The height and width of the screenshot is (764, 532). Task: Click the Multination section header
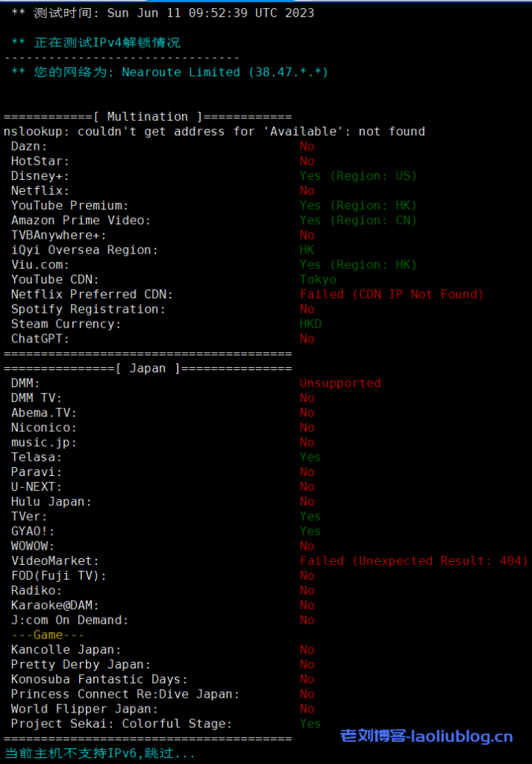tap(148, 116)
